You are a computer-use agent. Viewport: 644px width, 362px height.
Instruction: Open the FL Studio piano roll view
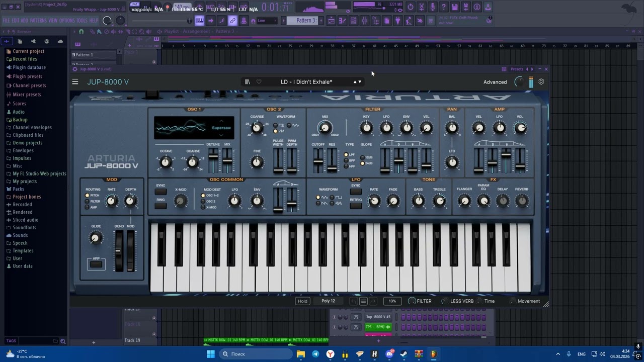coord(342,21)
